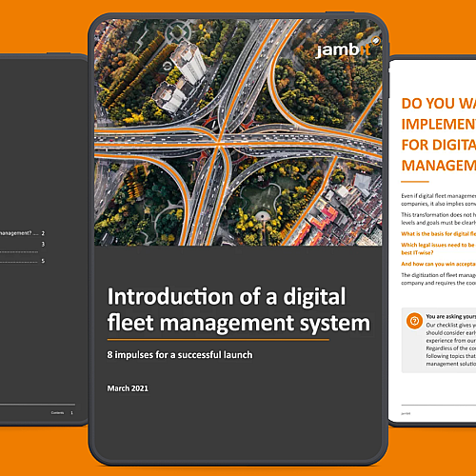Screen dimensions: 476x476
Task: Click the 'March 2021' date text
Action: (128, 388)
